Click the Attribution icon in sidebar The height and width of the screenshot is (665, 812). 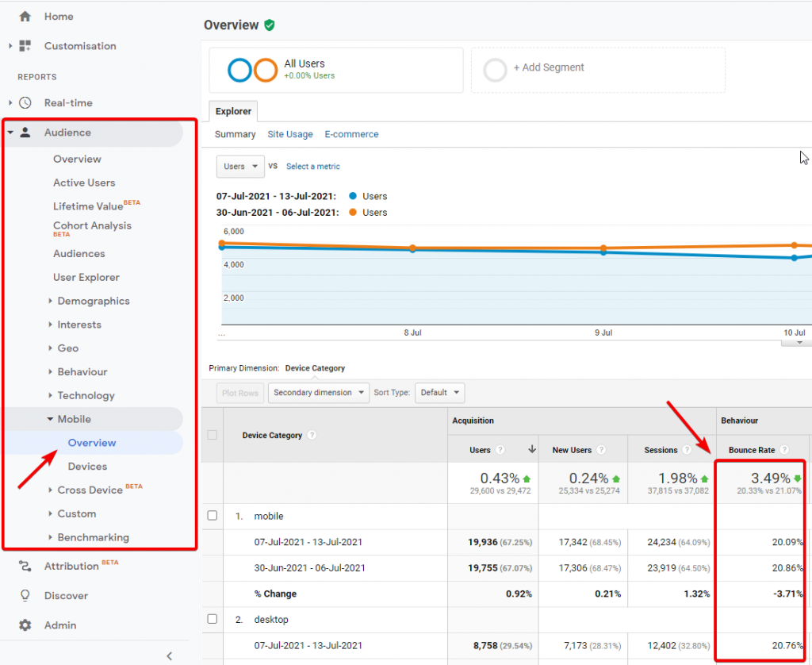(25, 566)
